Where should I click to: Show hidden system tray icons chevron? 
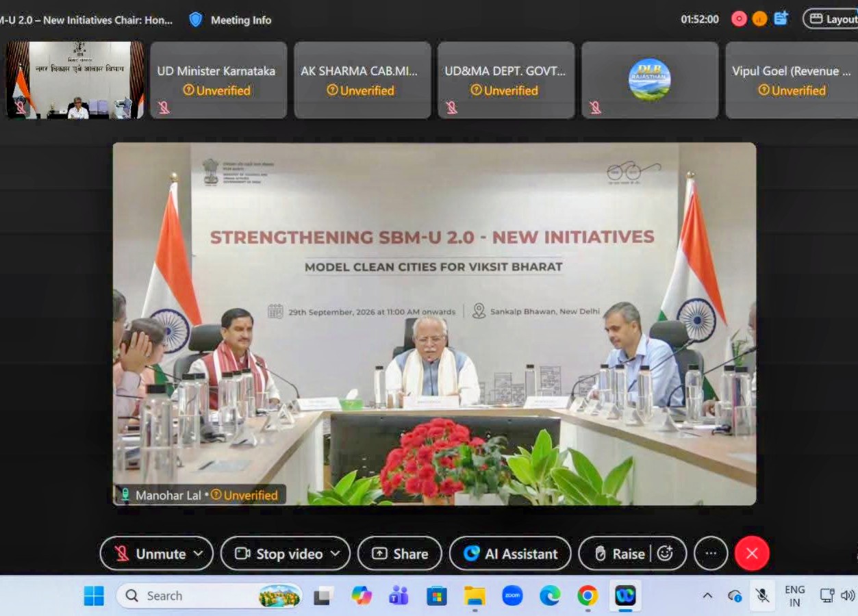[x=707, y=595]
